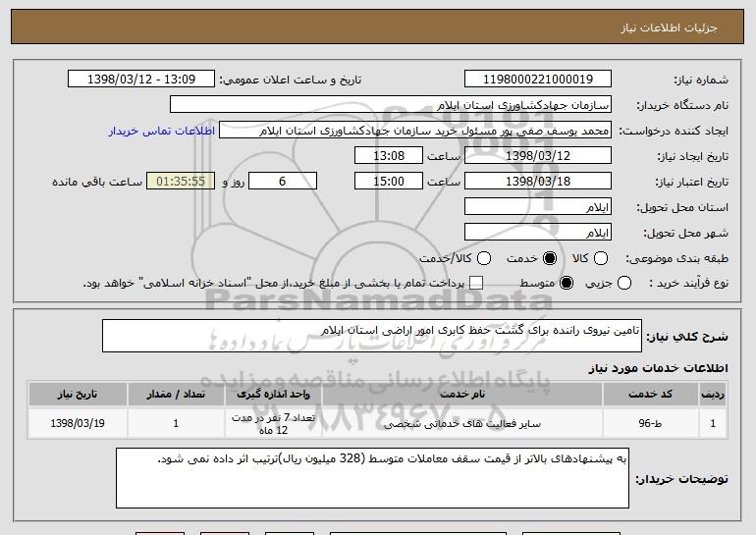Click the تعداد / مقدار column header
The image size is (756, 535).
176,395
